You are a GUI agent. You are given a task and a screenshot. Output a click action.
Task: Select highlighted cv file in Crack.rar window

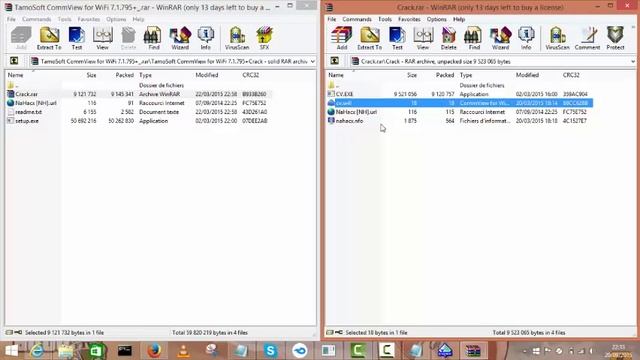click(459, 103)
